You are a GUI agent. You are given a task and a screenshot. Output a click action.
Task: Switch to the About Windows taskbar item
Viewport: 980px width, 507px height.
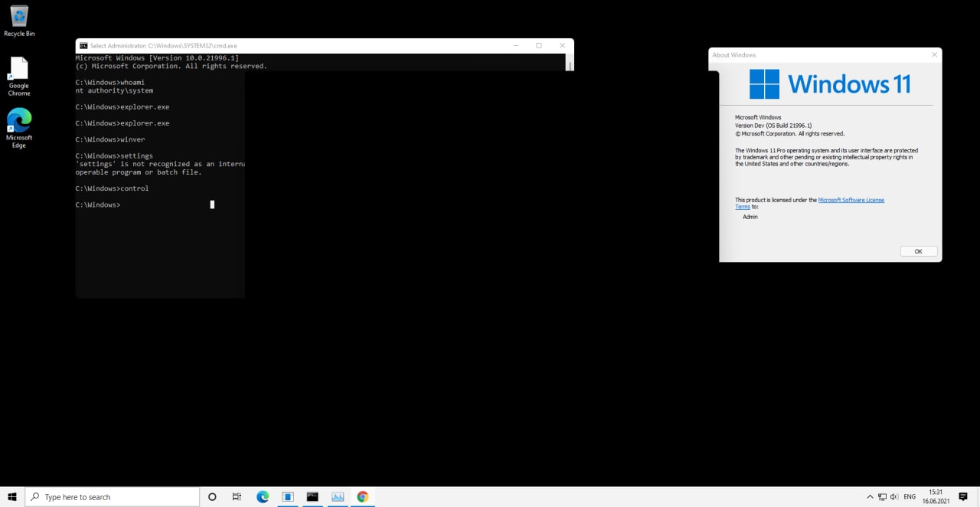click(x=288, y=497)
